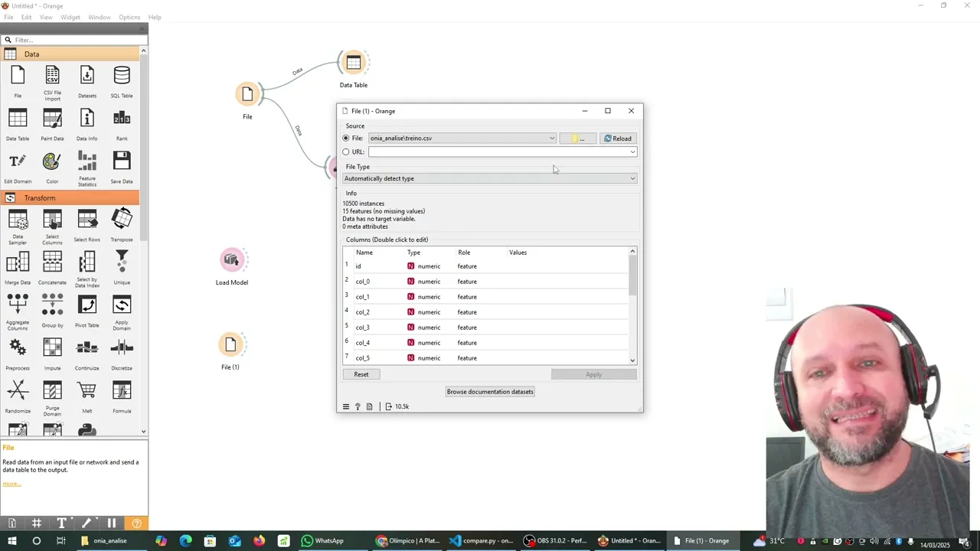Select the Transpose widget
980x551 pixels.
122,227
